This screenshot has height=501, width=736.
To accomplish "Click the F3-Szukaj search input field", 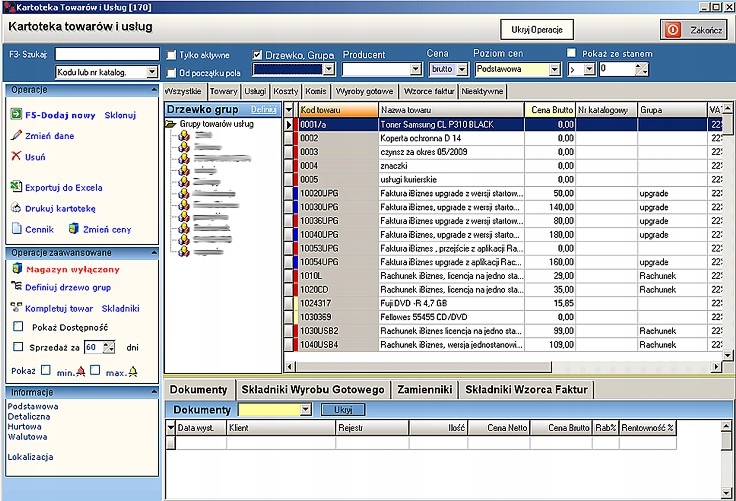I will click(107, 54).
